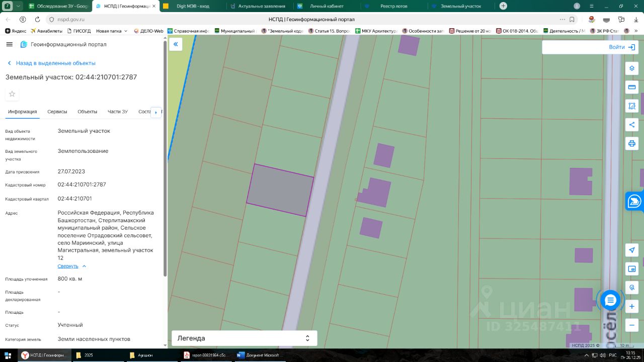The image size is (644, 362).
Task: Go back in browser history
Action: (x=8, y=19)
